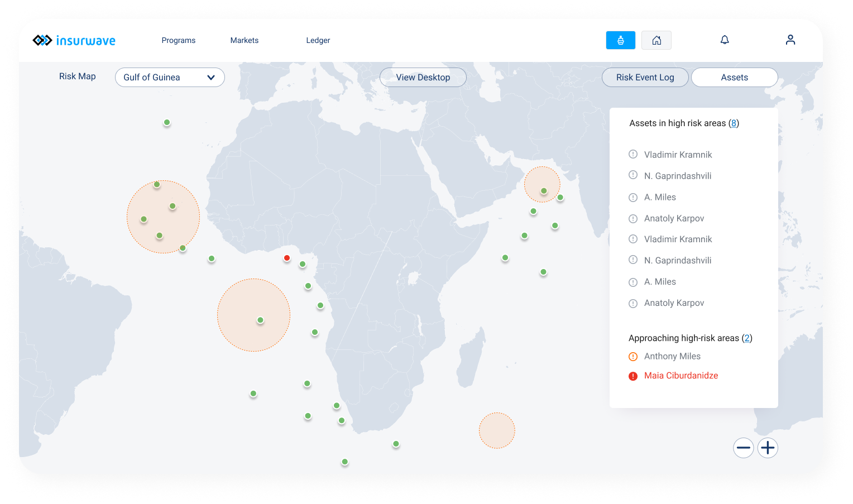853x504 pixels.
Task: Open the Programs menu
Action: tap(179, 40)
